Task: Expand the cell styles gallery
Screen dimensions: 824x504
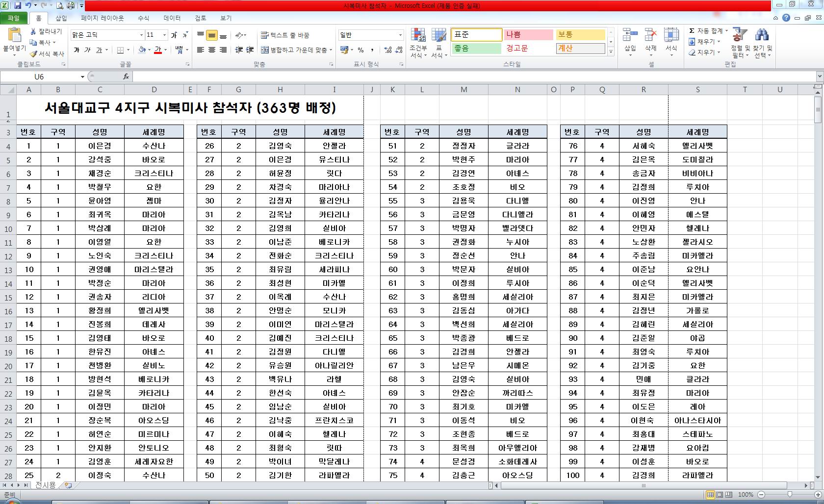Action: [x=611, y=51]
